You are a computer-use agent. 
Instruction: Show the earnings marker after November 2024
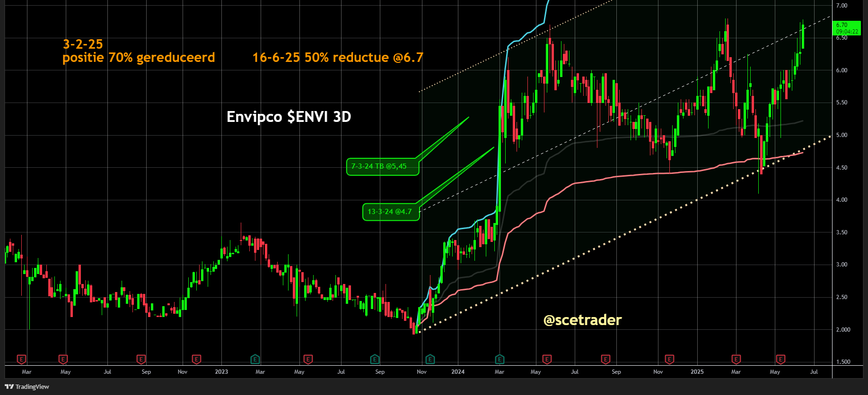669,360
